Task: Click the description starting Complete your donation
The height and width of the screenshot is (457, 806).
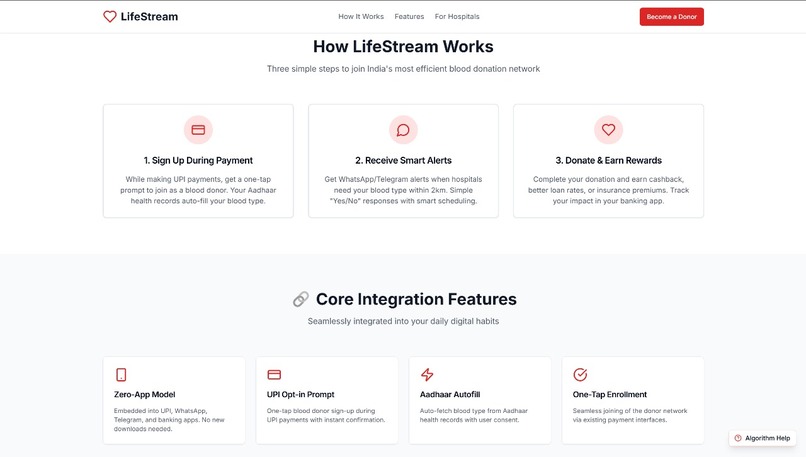Action: pyautogui.click(x=608, y=190)
